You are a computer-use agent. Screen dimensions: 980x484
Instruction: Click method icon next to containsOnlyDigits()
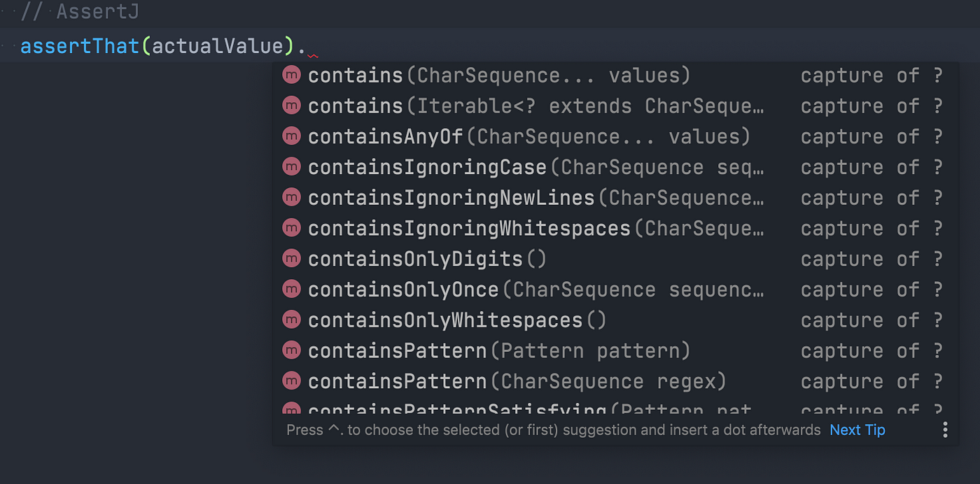coord(291,259)
